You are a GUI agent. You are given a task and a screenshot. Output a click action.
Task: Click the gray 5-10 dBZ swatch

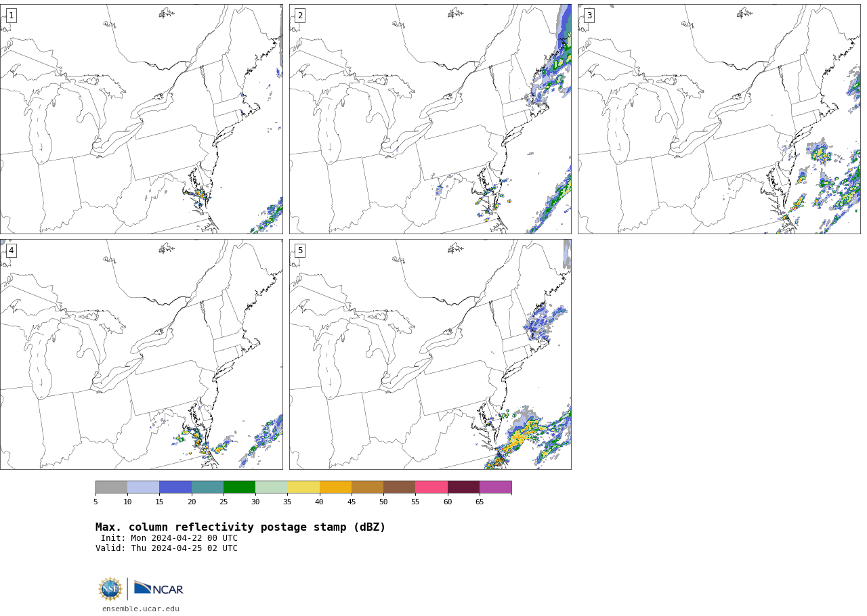111,487
